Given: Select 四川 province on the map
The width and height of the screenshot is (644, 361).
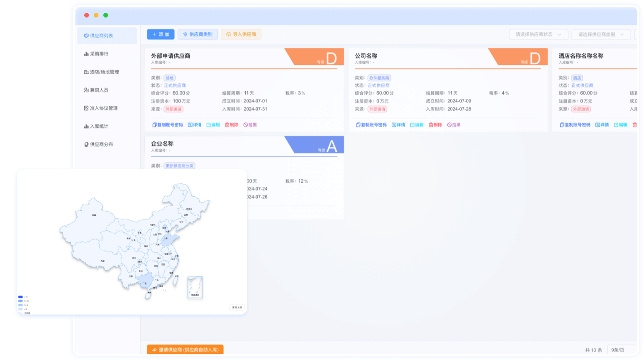Looking at the screenshot, I should point(133,259).
